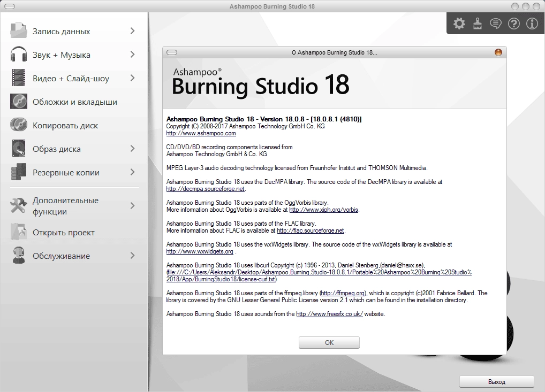
Task: Open the http://www.ashampoo.com link
Action: pos(201,133)
